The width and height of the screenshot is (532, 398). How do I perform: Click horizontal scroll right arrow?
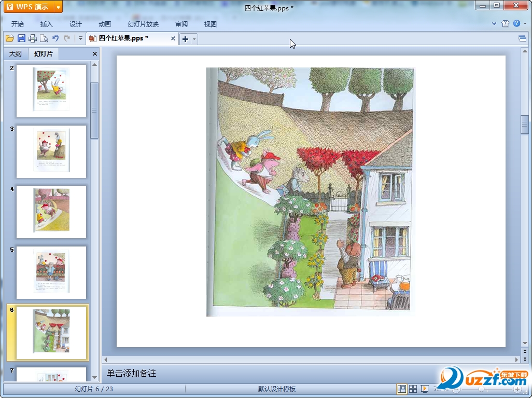(517, 360)
